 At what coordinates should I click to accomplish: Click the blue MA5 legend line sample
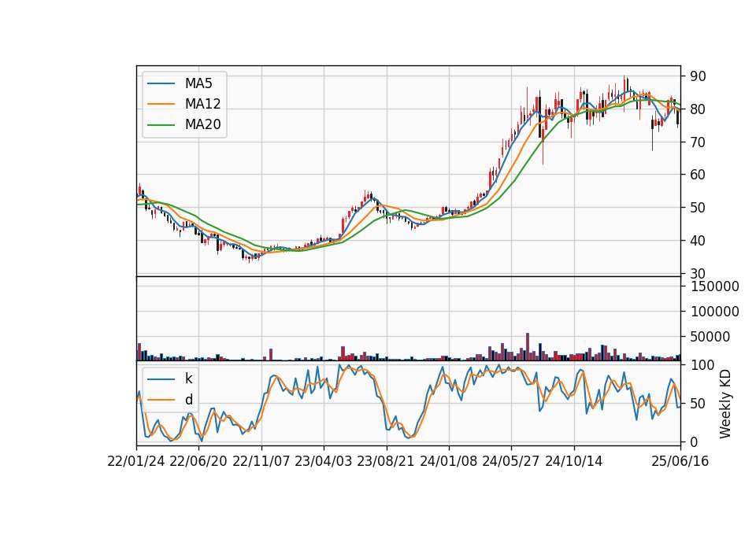161,84
